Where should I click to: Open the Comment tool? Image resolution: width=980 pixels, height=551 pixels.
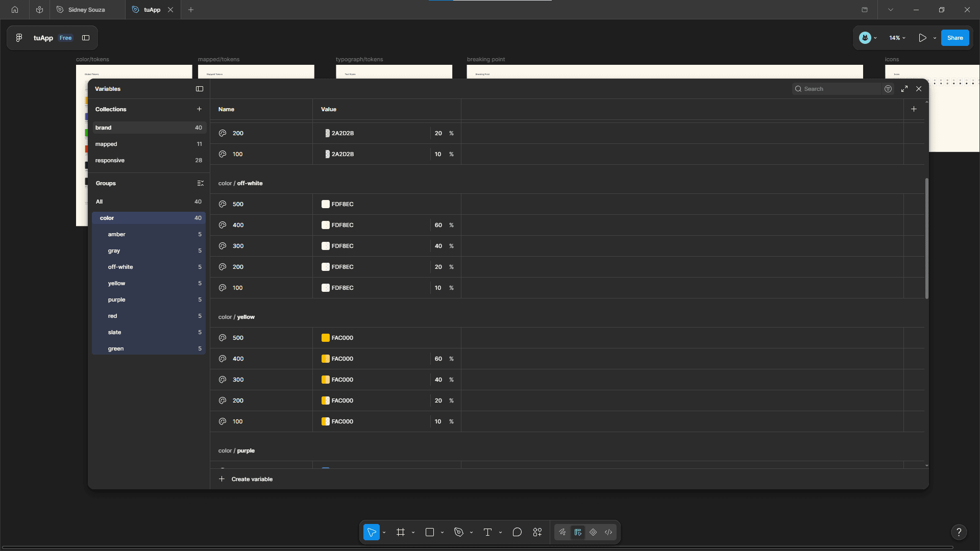pos(517,532)
